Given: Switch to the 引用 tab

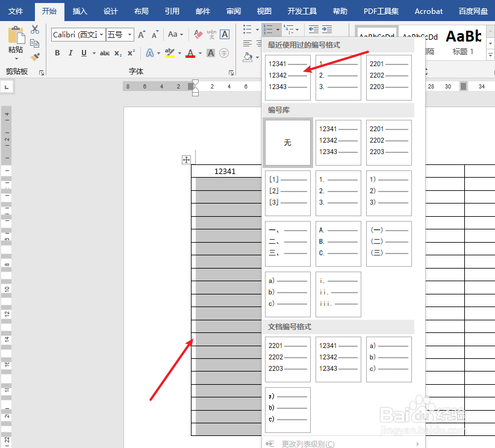Looking at the screenshot, I should 172,11.
